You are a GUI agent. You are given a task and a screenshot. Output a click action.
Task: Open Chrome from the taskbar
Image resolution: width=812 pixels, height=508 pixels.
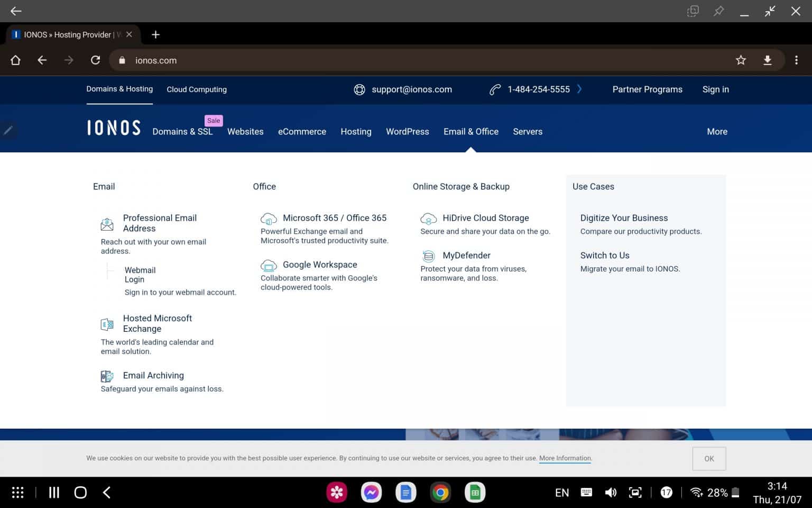pos(440,492)
